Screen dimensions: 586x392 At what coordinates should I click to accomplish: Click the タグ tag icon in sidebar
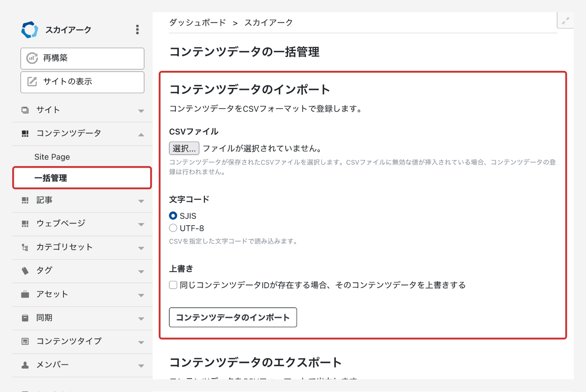[x=25, y=271]
